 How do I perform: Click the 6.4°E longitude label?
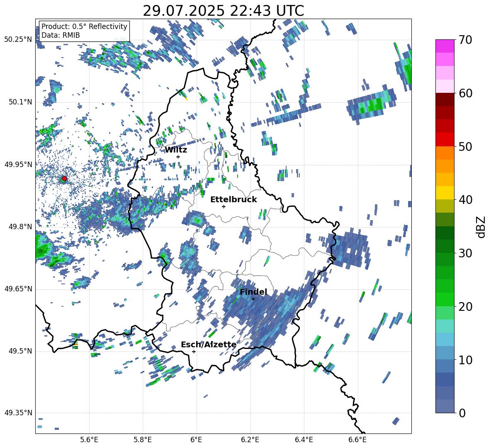pos(304,440)
